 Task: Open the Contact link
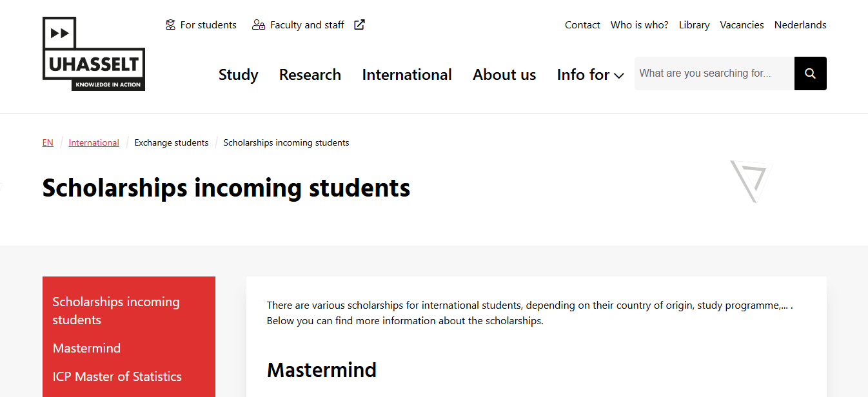(x=582, y=25)
